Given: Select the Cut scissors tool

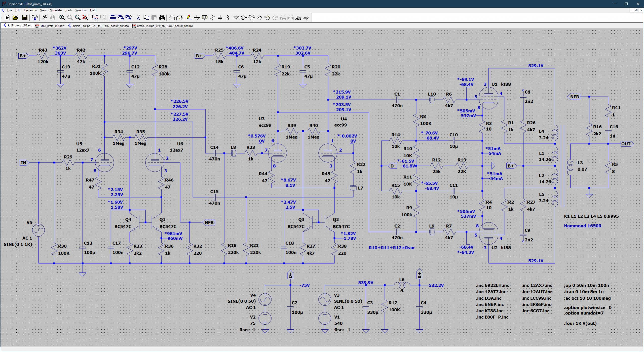Looking at the screenshot, I should pos(138,18).
